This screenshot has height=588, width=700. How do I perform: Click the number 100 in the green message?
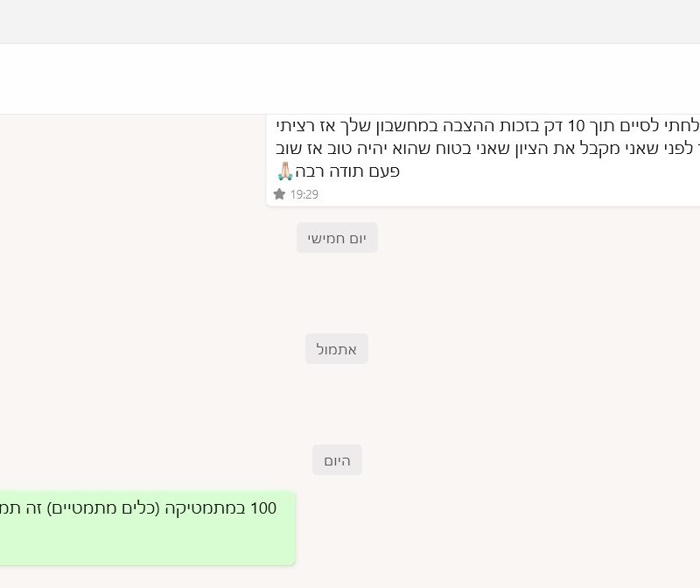[x=263, y=508]
